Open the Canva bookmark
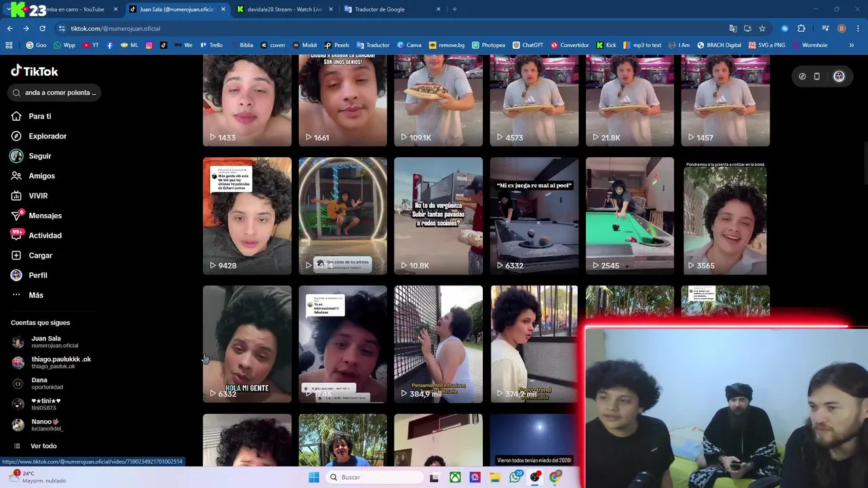Screen dimensions: 868x488 click(x=410, y=45)
